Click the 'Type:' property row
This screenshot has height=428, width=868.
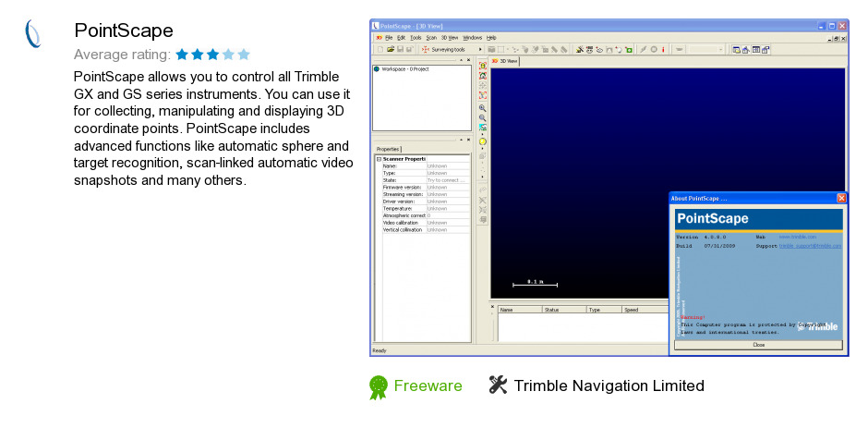(426, 173)
